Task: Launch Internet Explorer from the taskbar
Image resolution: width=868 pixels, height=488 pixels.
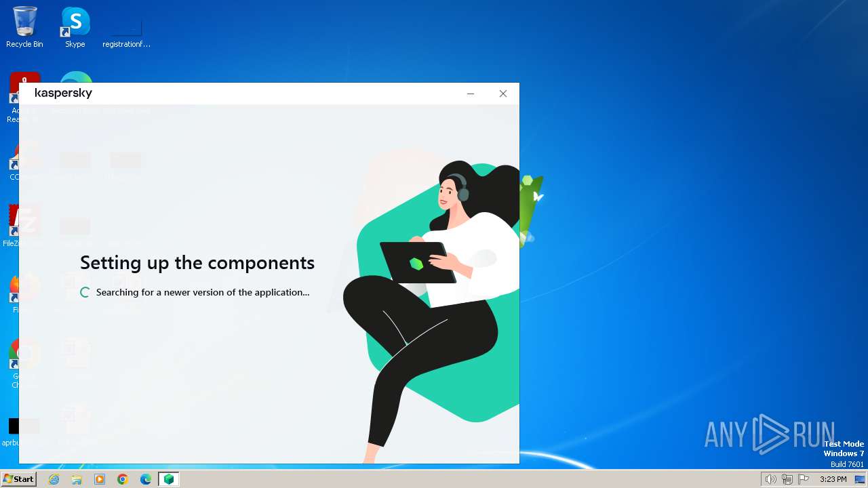Action: click(54, 479)
